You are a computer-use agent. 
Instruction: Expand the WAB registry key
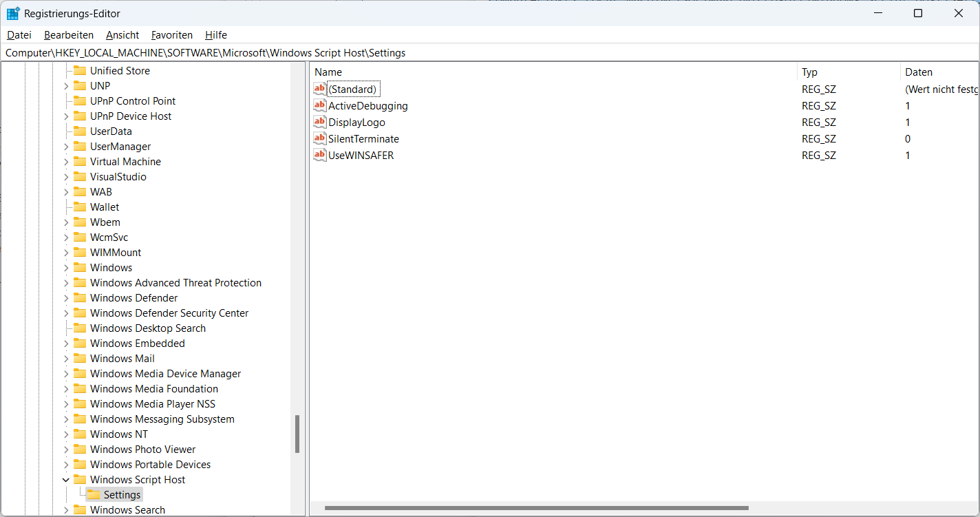(x=66, y=192)
